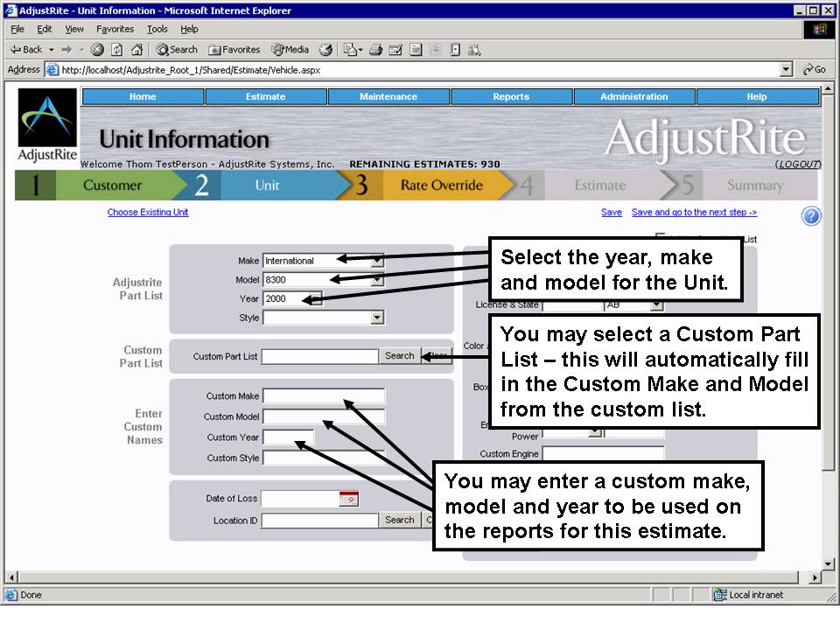Click in the Date of Loss field
Image resolution: width=840 pixels, height=630 pixels.
[x=300, y=499]
